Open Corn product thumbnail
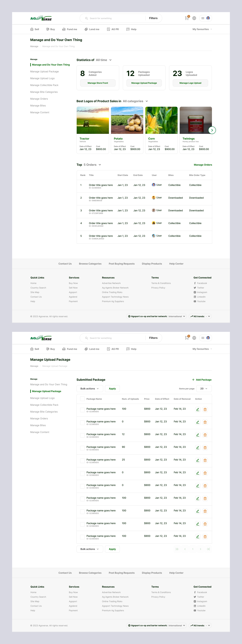Screen dimensions: 242x644 point(161,121)
